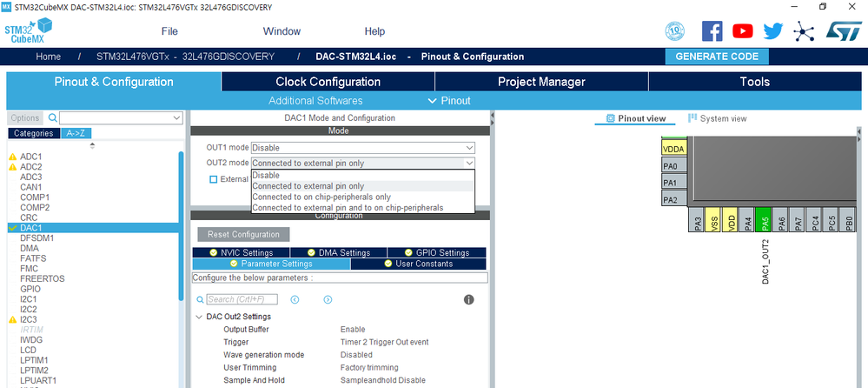The width and height of the screenshot is (868, 388).
Task: Click the System view icon
Action: click(x=692, y=118)
